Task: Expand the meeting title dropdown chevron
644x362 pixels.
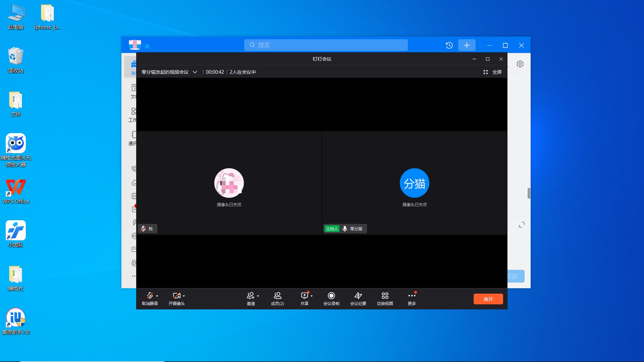Action: (x=195, y=72)
